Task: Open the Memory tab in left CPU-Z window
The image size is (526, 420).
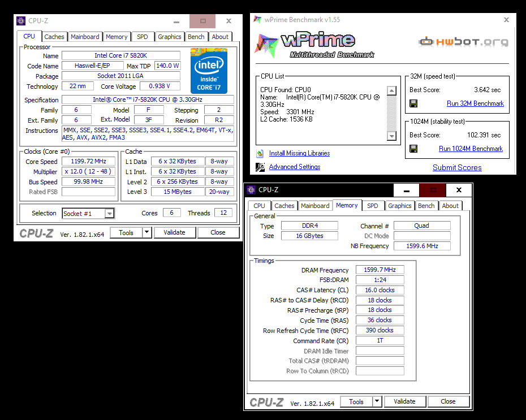Action: (117, 37)
